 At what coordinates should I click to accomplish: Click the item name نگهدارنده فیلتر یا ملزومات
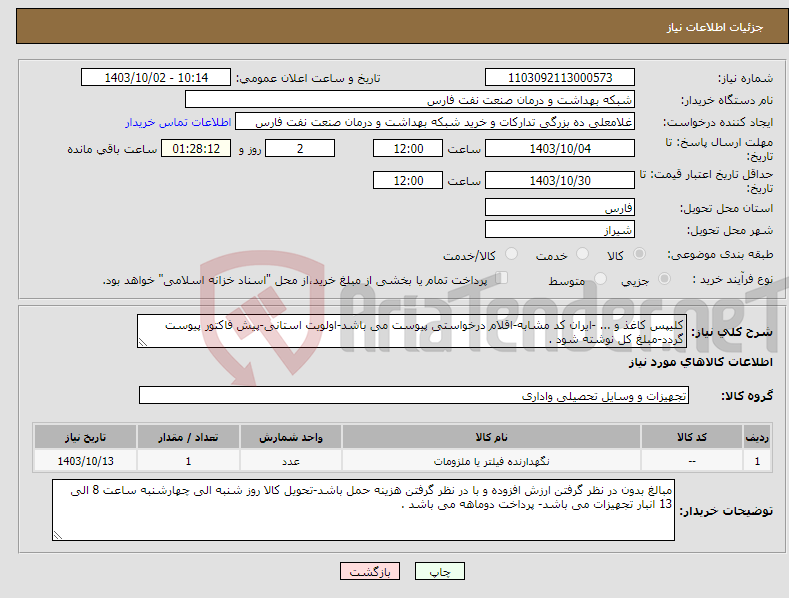pyautogui.click(x=491, y=461)
